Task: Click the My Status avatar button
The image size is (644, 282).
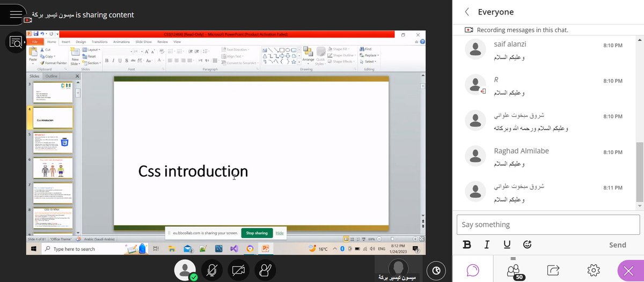Action: coord(186,270)
